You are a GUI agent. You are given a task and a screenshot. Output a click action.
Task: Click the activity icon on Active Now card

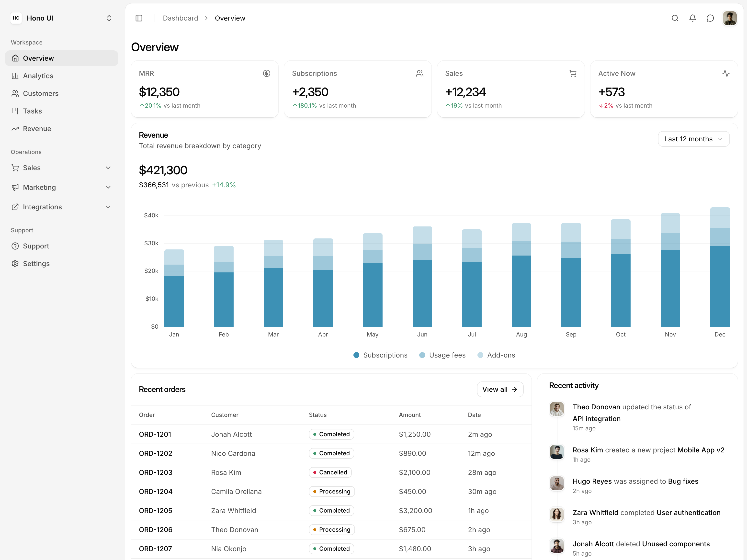tap(726, 73)
